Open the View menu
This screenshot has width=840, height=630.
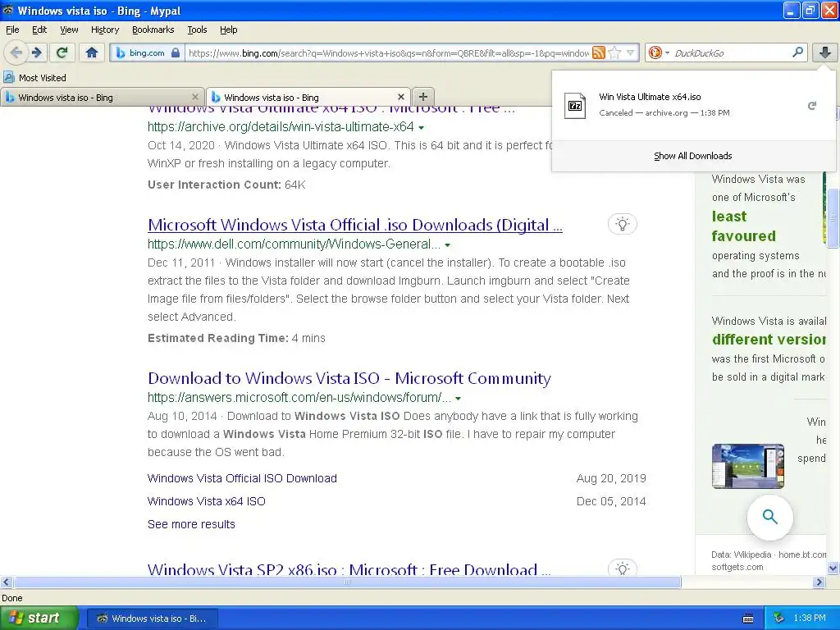point(69,30)
